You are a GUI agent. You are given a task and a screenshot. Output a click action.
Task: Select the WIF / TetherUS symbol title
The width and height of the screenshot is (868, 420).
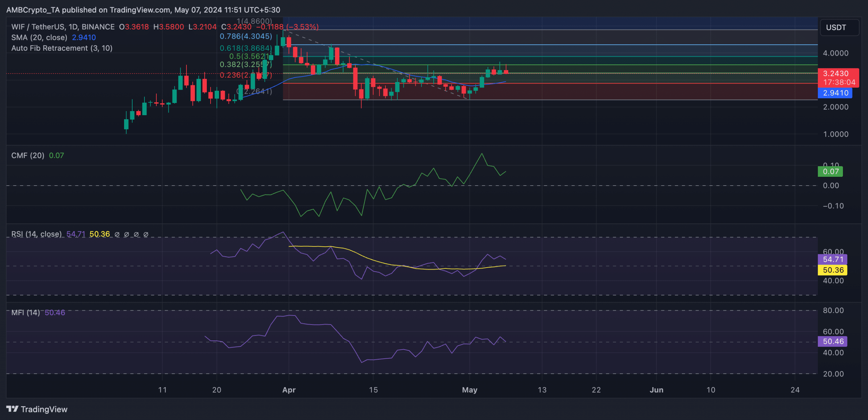[x=63, y=27]
